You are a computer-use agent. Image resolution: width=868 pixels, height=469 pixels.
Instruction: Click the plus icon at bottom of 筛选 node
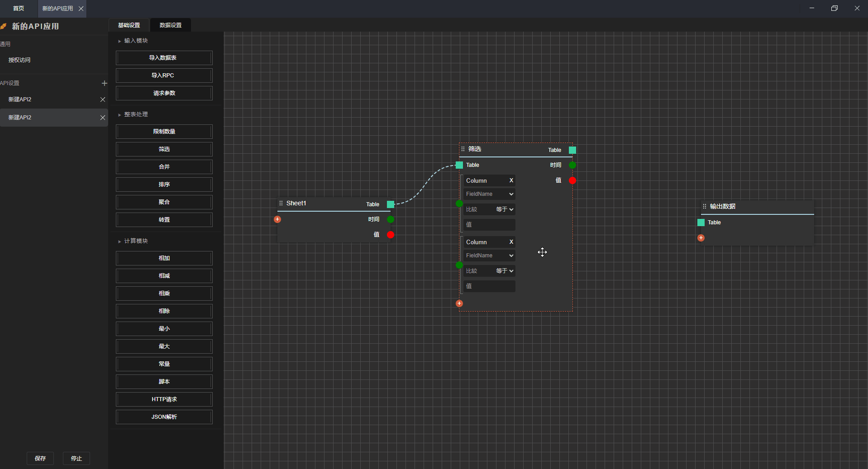pos(459,303)
